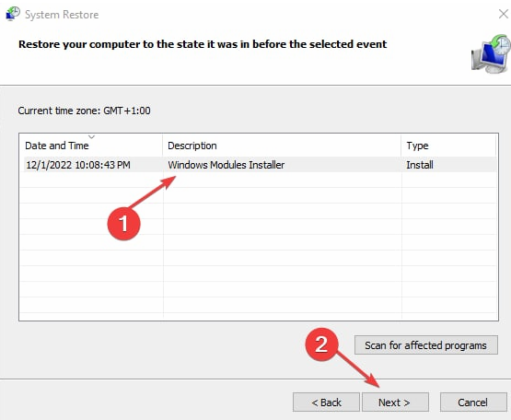Image resolution: width=511 pixels, height=420 pixels.
Task: Click the red circle marker numbered 1
Action: tap(124, 224)
